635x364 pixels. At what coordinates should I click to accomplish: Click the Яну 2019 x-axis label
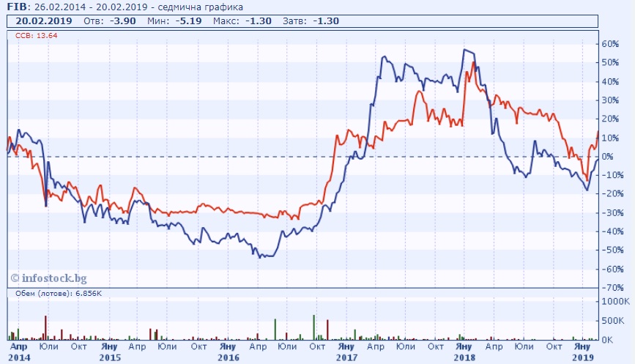[583, 352]
